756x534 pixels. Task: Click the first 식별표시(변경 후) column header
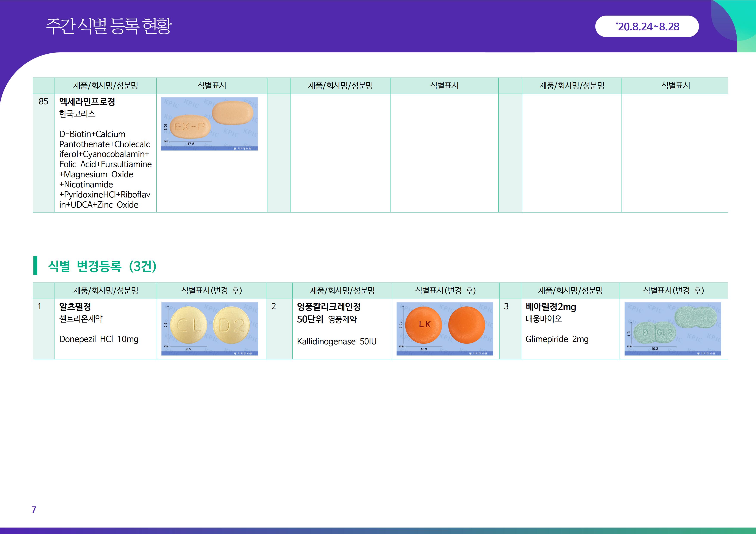click(x=211, y=290)
